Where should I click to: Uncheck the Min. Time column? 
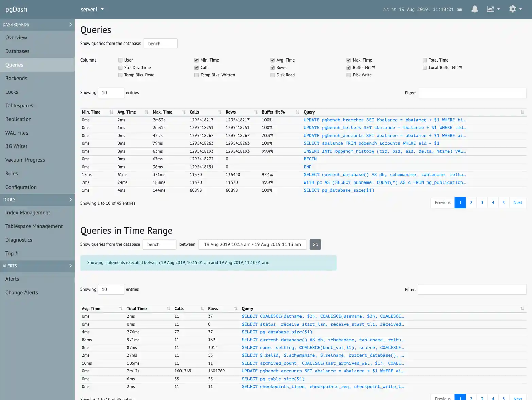(196, 60)
